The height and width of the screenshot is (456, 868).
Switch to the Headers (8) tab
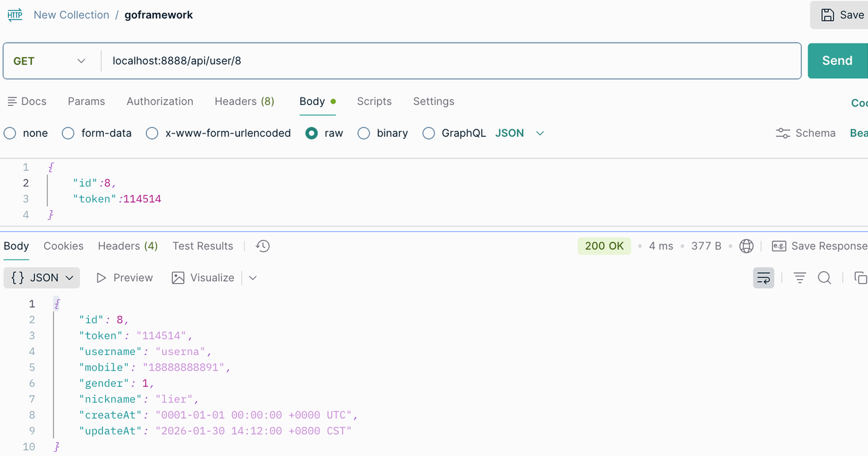point(244,102)
